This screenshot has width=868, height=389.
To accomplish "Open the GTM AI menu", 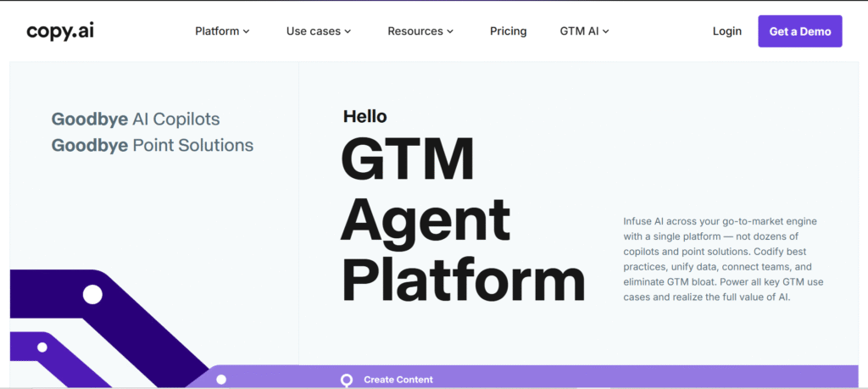I will pos(585,31).
